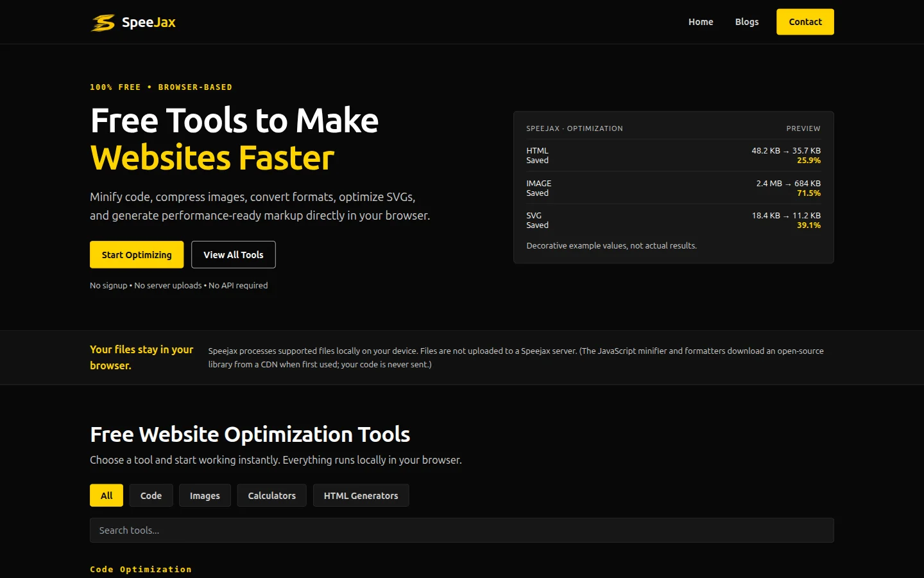Click 'Decorative example values' note
Image resolution: width=924 pixels, height=578 pixels.
[x=612, y=246]
